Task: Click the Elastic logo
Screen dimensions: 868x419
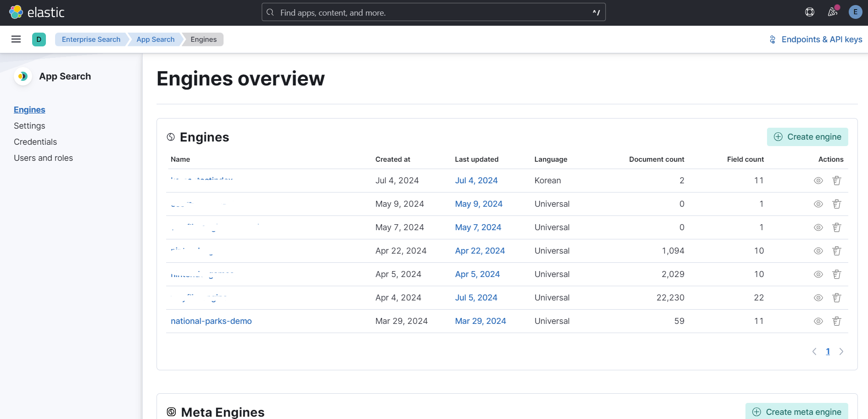Action: point(37,12)
